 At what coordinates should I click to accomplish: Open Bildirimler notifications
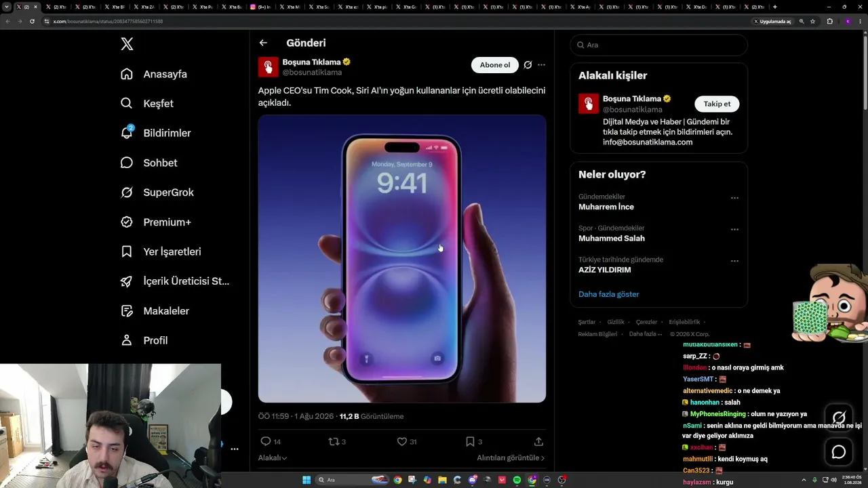point(155,133)
